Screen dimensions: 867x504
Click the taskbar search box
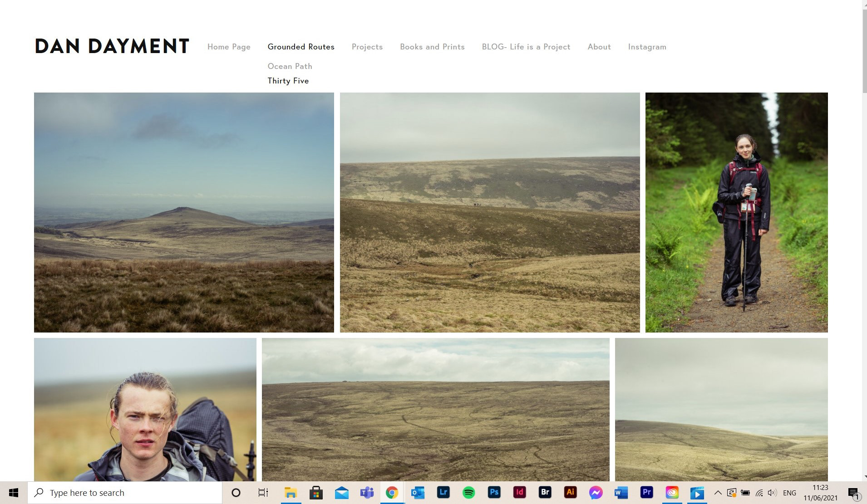(125, 493)
